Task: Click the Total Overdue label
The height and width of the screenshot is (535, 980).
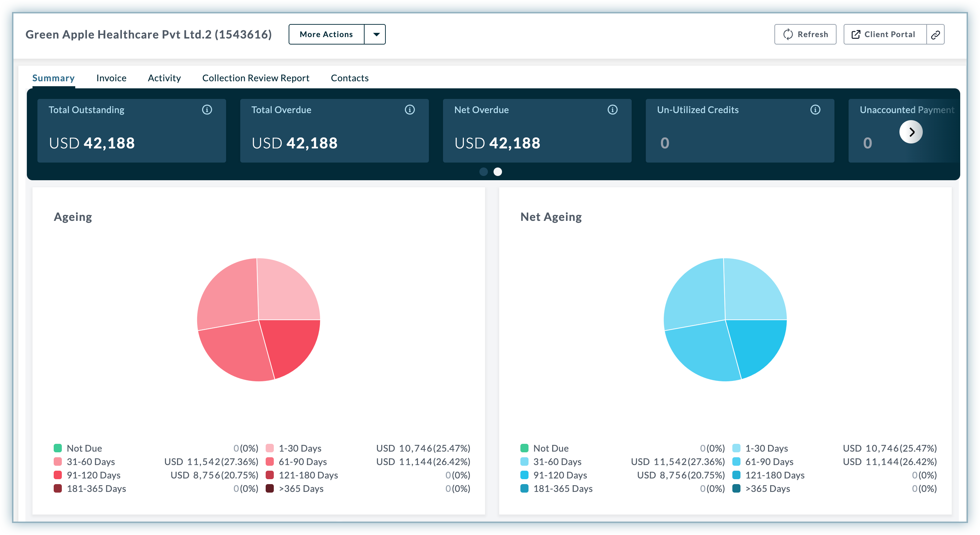Action: pyautogui.click(x=281, y=110)
